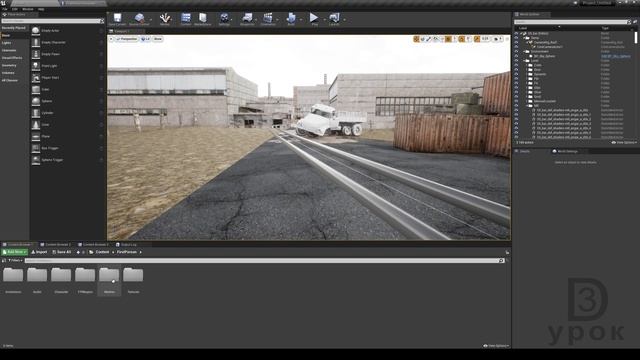The height and width of the screenshot is (360, 640).
Task: Open the Filters dropdown in Content Browser
Action: click(x=16, y=260)
